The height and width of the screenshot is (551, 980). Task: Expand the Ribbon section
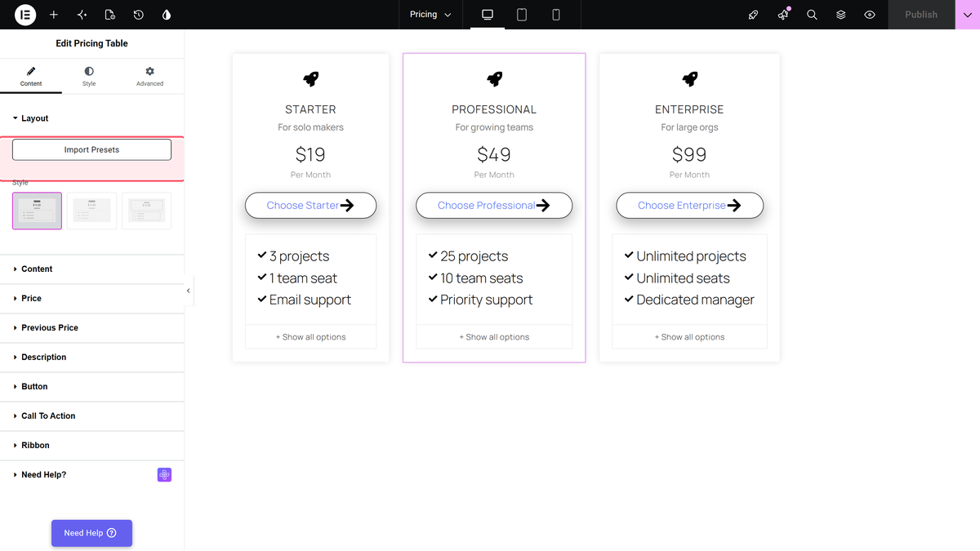92,445
